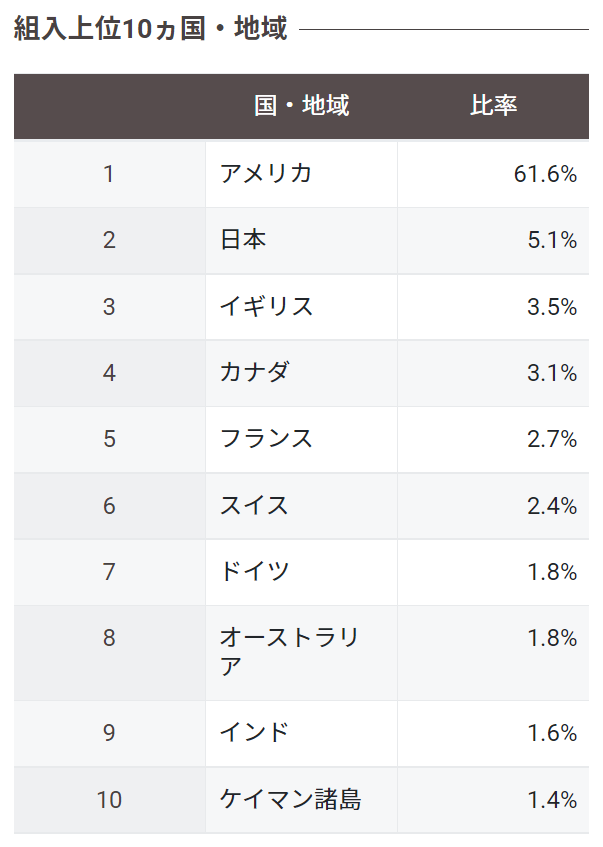603x847 pixels.
Task: Select the 1.4% ratio cell
Action: pyautogui.click(x=493, y=800)
